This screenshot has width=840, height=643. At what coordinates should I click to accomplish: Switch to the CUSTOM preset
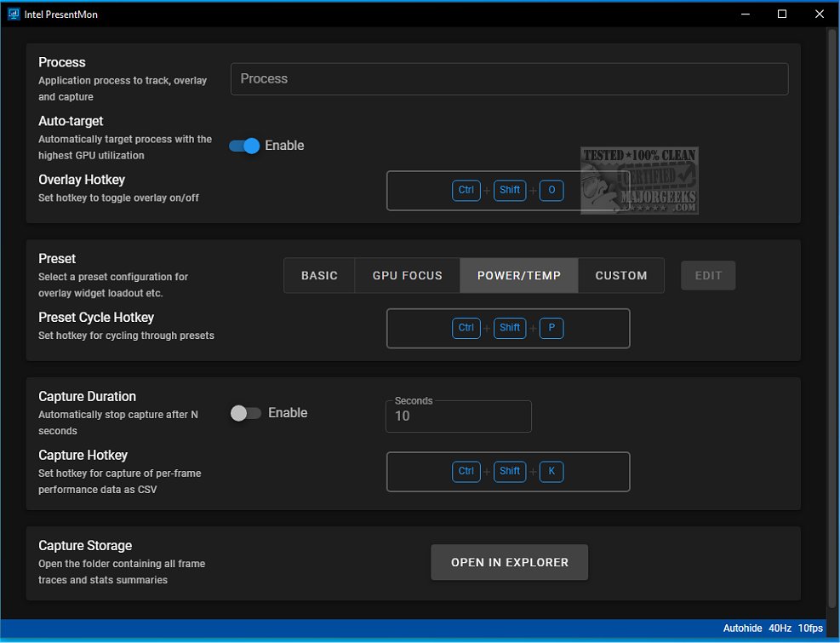(x=620, y=276)
